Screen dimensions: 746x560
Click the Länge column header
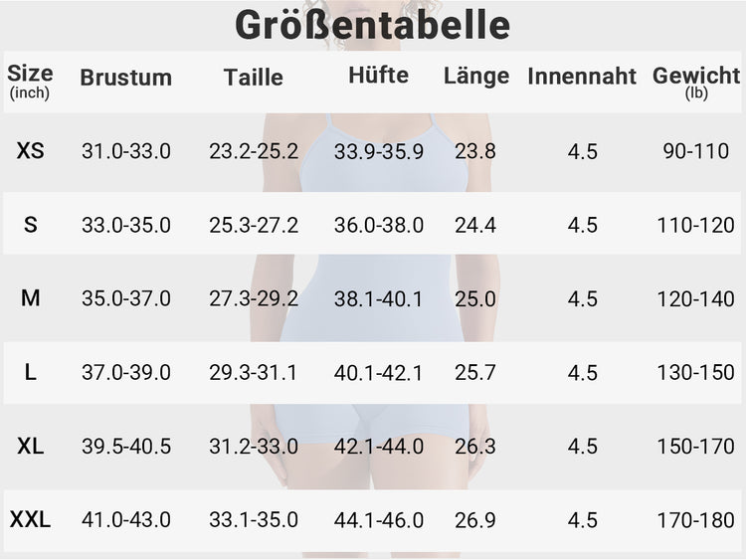[x=476, y=77]
